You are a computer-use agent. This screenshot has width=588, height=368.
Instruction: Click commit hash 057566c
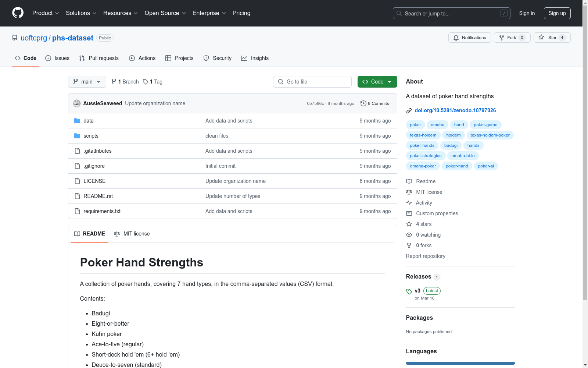(x=316, y=103)
